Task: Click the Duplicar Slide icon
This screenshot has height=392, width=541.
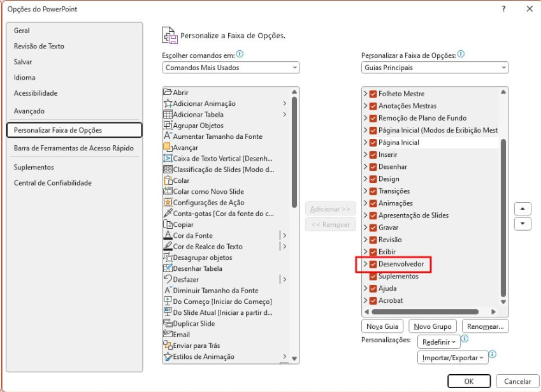Action: coord(168,323)
